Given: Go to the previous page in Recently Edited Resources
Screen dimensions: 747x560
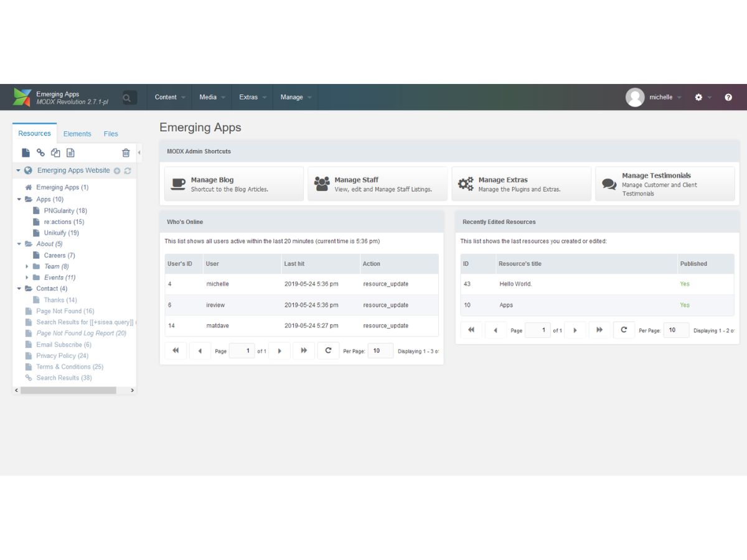Looking at the screenshot, I should 496,330.
